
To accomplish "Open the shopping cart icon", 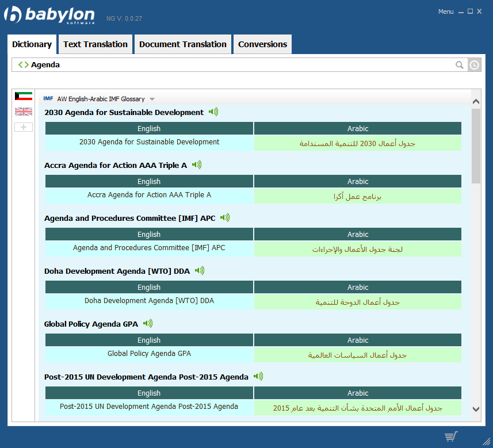I will point(451,436).
